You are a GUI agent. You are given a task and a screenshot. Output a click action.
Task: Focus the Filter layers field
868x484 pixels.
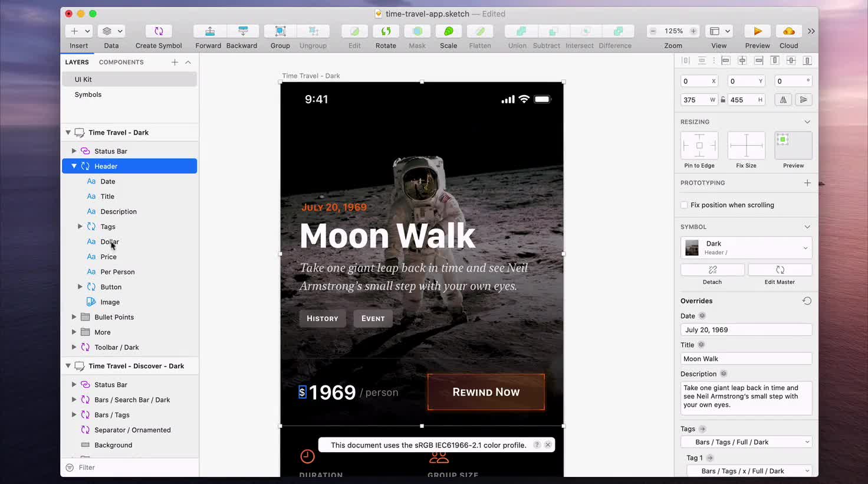coord(130,467)
